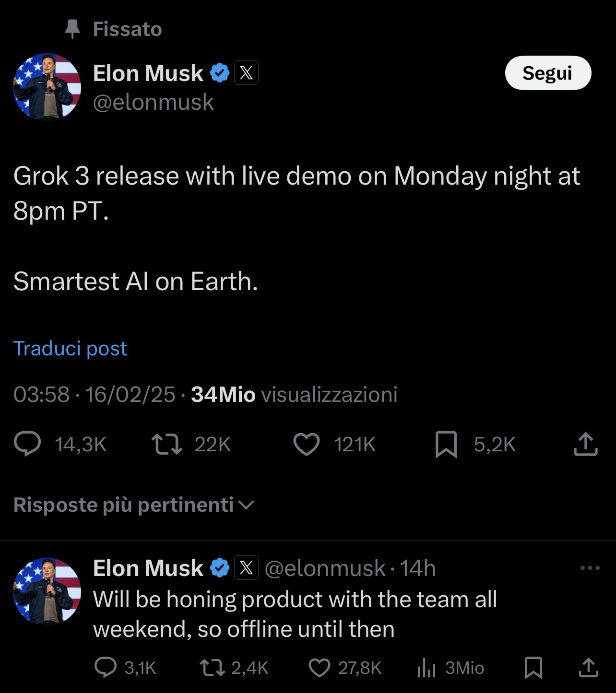Screen dimensions: 616x693
Task: Bookmark the 'honing product' reply
Action: tap(533, 668)
